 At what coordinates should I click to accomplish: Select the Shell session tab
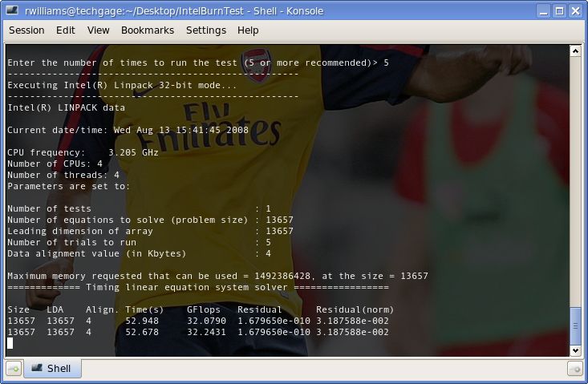click(52, 369)
